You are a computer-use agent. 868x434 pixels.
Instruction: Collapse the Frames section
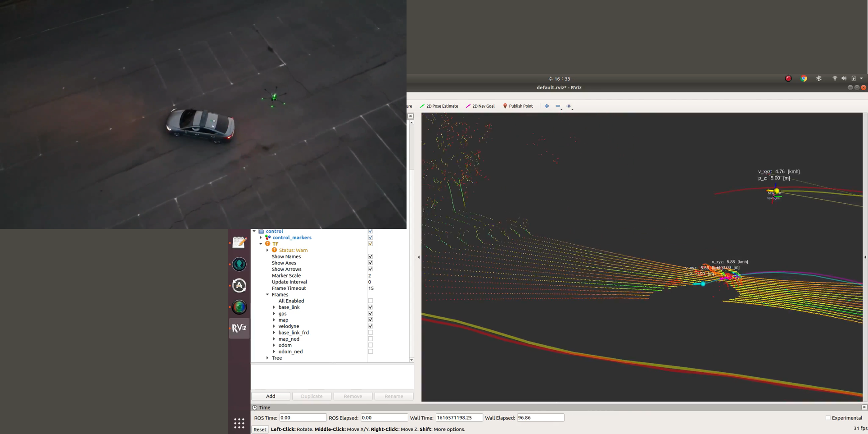click(x=267, y=294)
